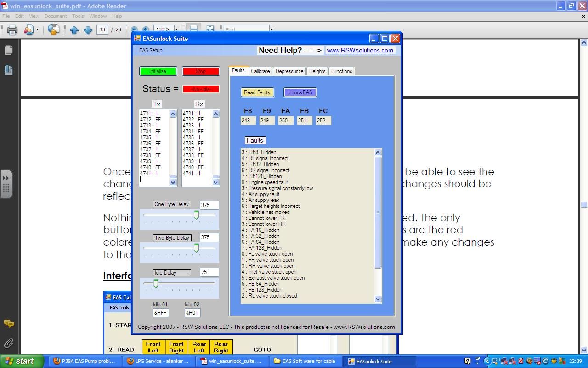
Task: Click the page number field in Adobe Reader
Action: [x=102, y=30]
